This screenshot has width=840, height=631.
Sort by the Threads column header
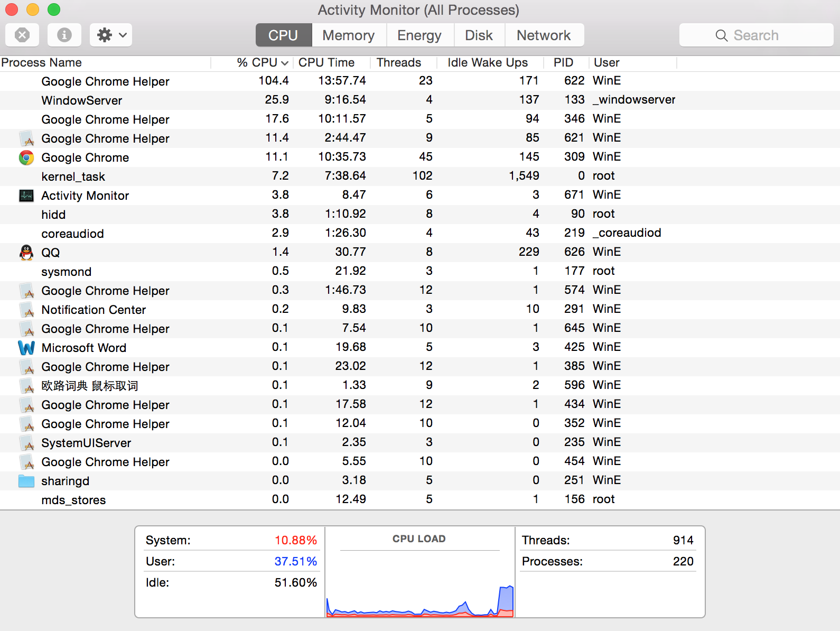[404, 63]
